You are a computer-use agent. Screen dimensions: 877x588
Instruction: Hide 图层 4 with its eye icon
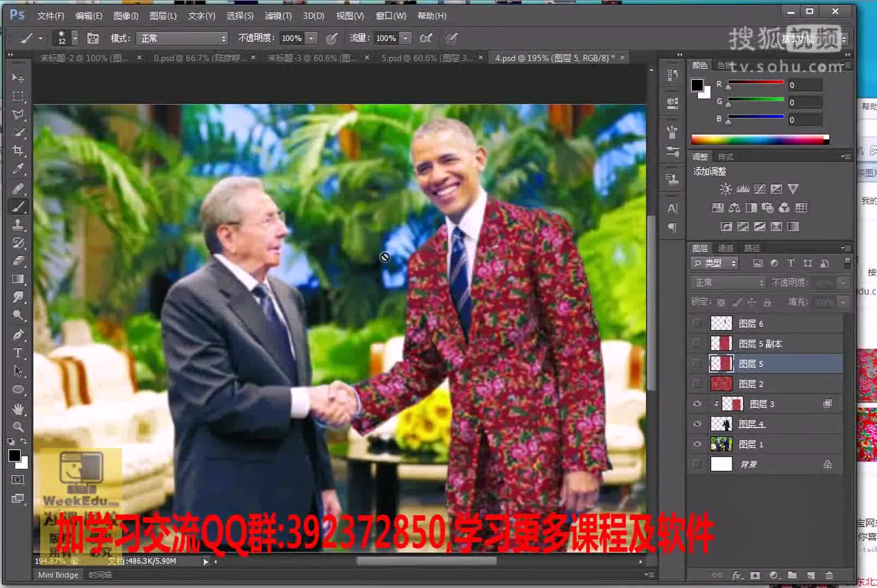pyautogui.click(x=697, y=424)
